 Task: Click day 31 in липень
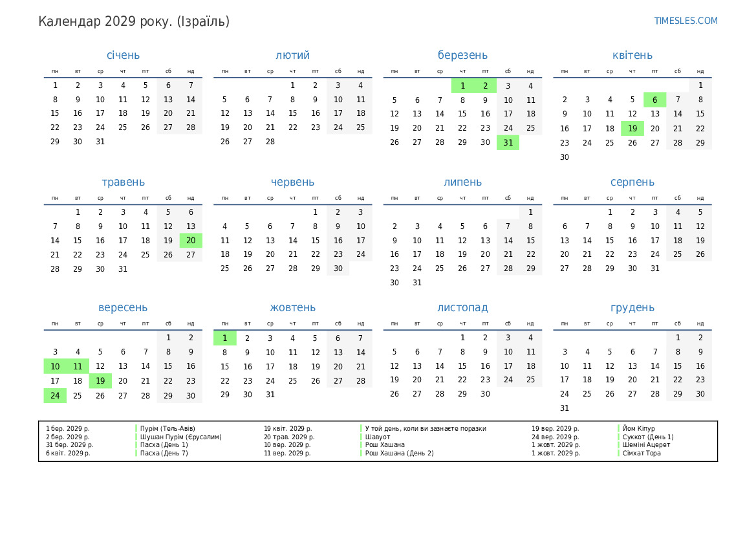[x=417, y=283]
